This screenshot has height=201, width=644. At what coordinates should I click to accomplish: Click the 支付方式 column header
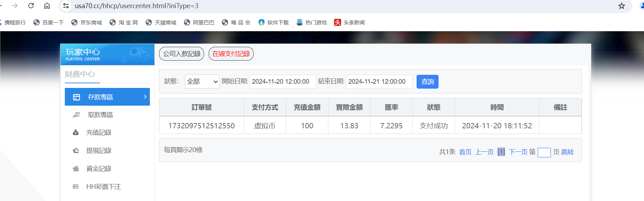point(265,107)
